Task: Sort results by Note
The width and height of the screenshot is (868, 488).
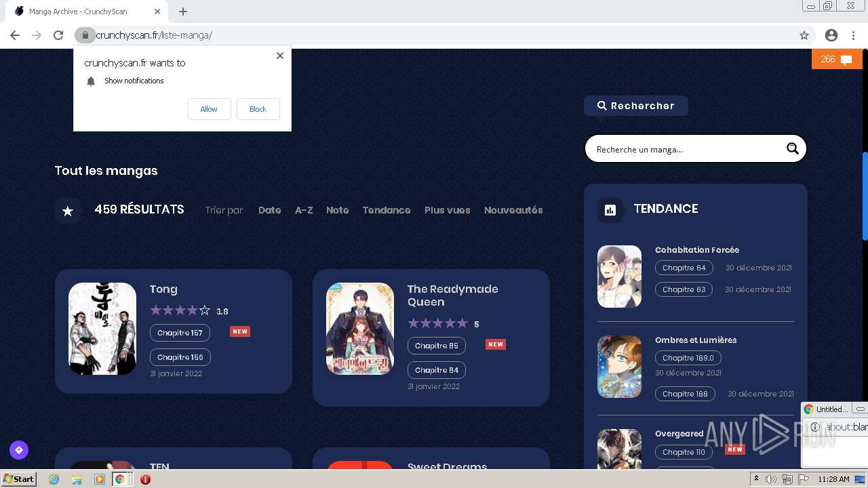Action: (337, 210)
